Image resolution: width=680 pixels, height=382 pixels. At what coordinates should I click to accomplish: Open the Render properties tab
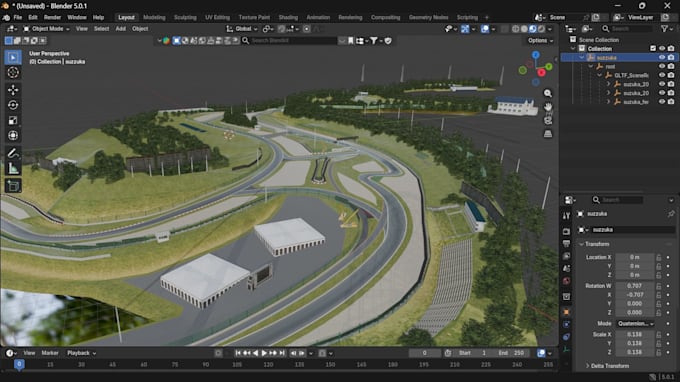point(566,232)
